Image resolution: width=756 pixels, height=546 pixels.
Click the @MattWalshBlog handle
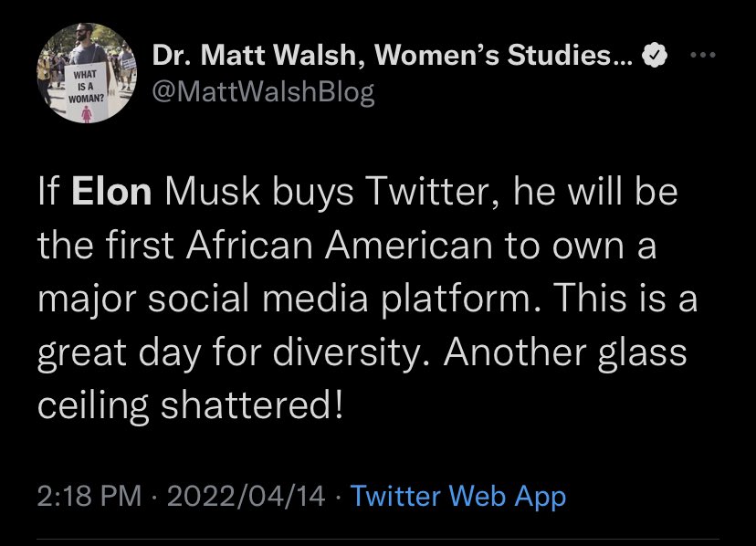pyautogui.click(x=263, y=91)
